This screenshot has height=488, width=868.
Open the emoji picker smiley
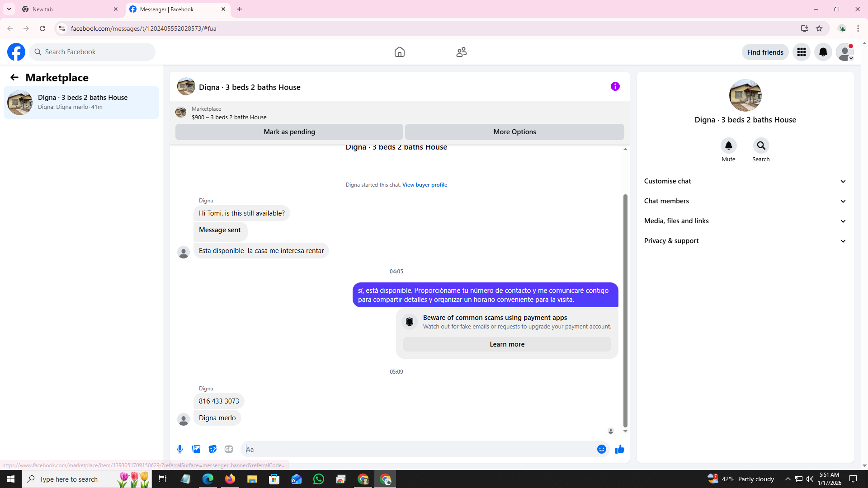601,449
